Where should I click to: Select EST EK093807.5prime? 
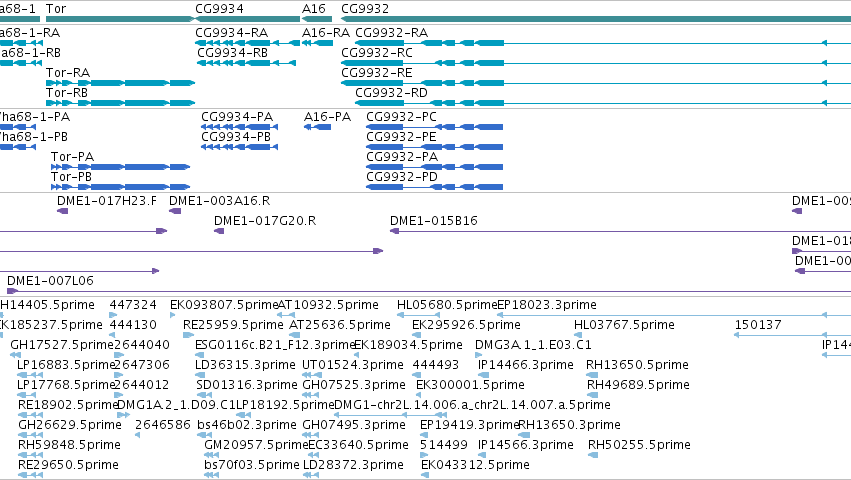coord(224,305)
